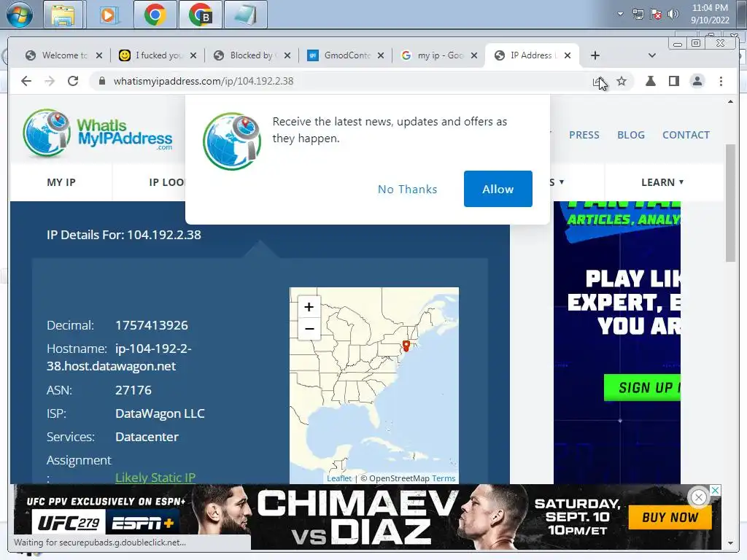Viewport: 747px width, 560px height.
Task: Select the ISP value DataWagon LLC
Action: pos(160,413)
